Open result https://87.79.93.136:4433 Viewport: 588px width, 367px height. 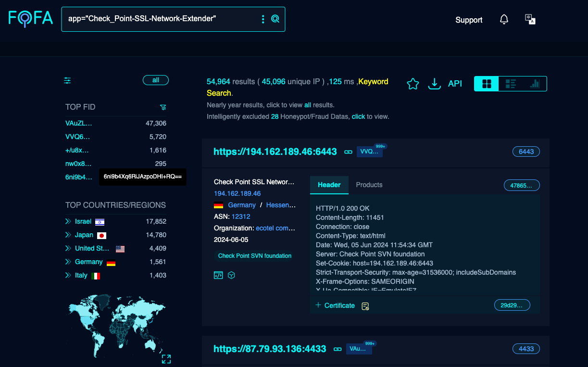(270, 349)
